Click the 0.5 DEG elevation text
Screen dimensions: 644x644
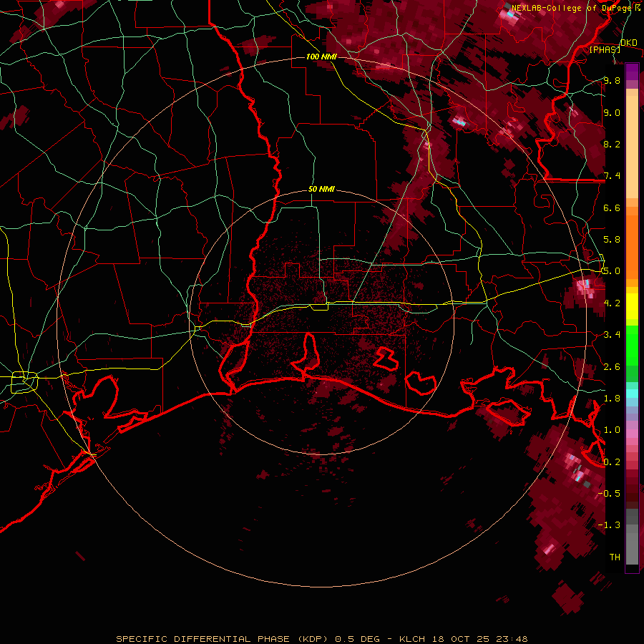[x=359, y=639]
